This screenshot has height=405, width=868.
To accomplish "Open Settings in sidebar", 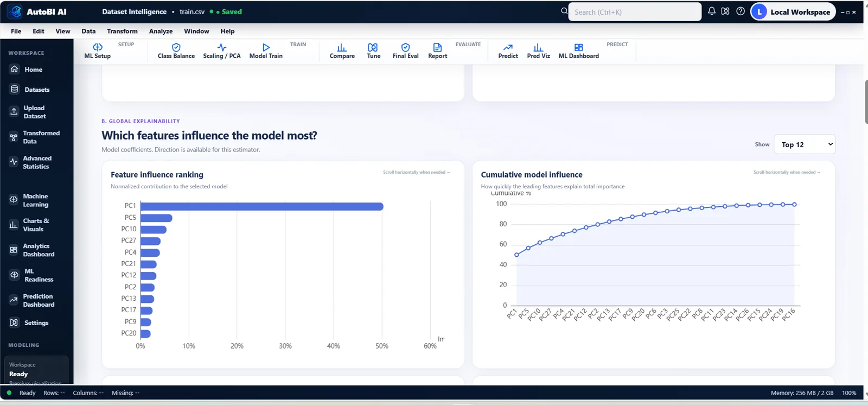I will (x=36, y=322).
